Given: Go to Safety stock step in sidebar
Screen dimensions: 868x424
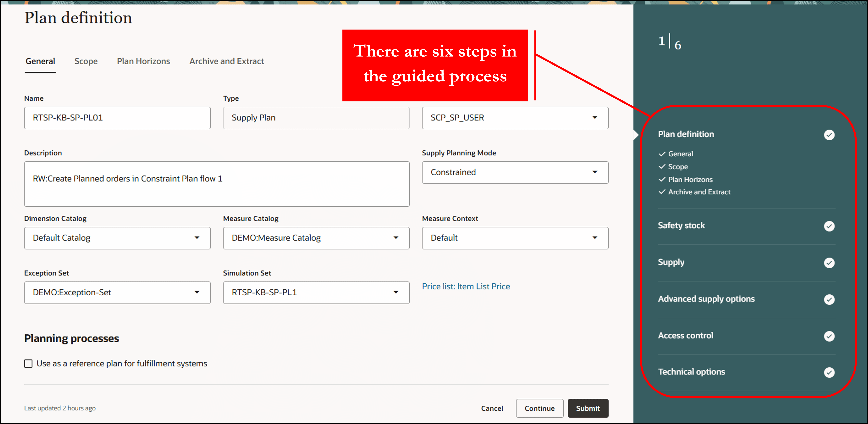Looking at the screenshot, I should pyautogui.click(x=681, y=225).
